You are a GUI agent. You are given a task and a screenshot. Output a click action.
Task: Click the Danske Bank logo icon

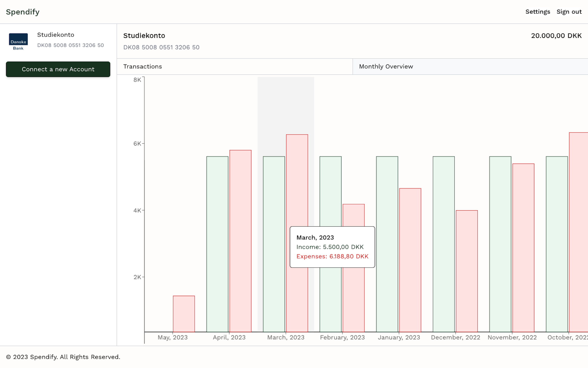click(18, 42)
